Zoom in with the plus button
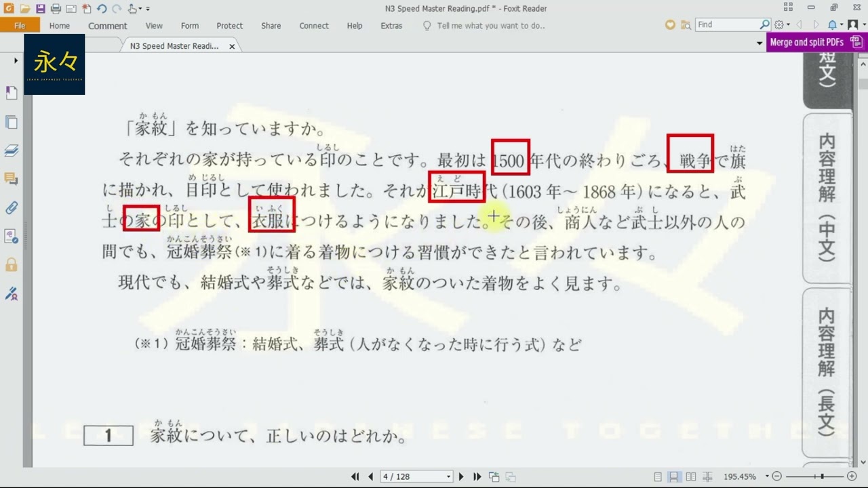This screenshot has height=488, width=868. (852, 476)
